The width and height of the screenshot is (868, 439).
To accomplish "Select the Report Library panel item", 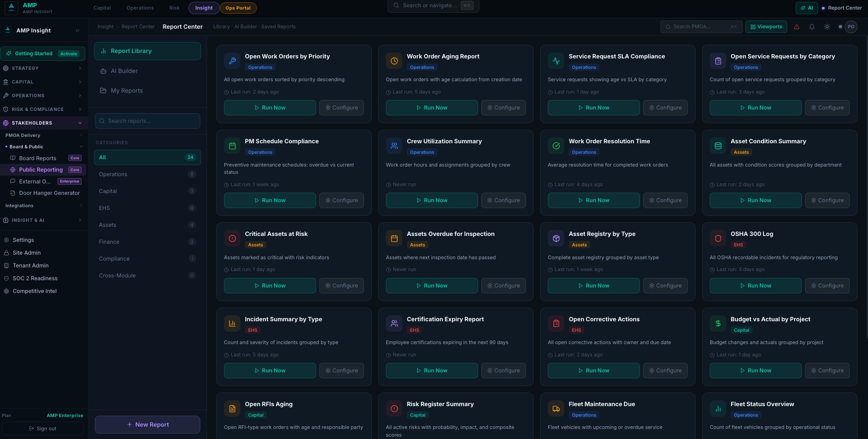I will (x=147, y=51).
